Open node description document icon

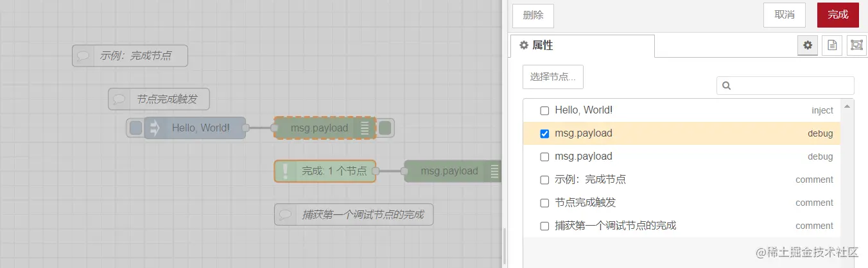click(832, 46)
